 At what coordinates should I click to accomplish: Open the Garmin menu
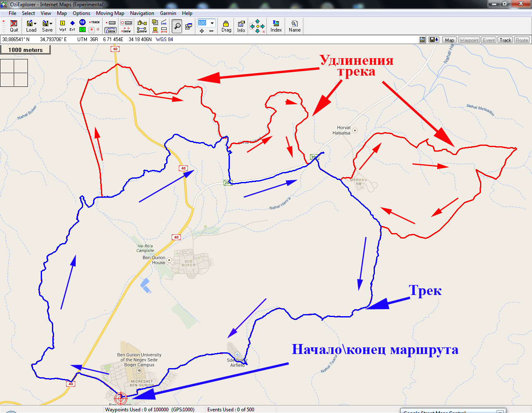pyautogui.click(x=168, y=13)
